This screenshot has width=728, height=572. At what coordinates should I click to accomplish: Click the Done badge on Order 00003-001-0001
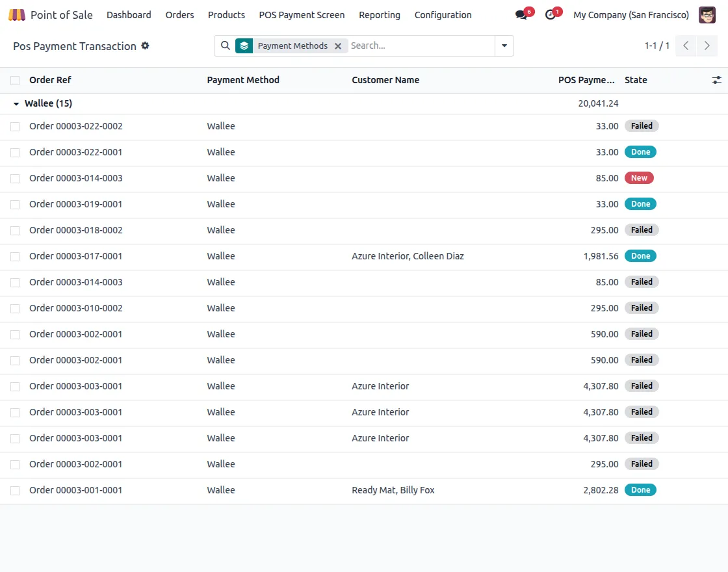point(640,490)
